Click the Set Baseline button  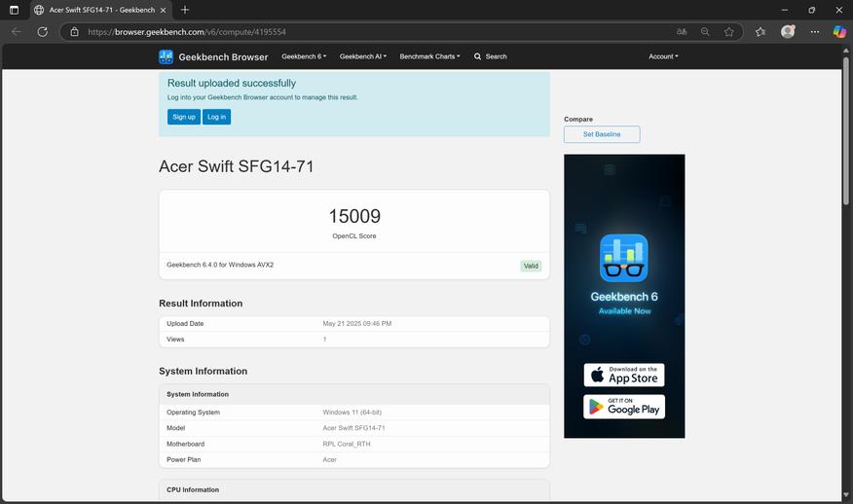tap(602, 134)
